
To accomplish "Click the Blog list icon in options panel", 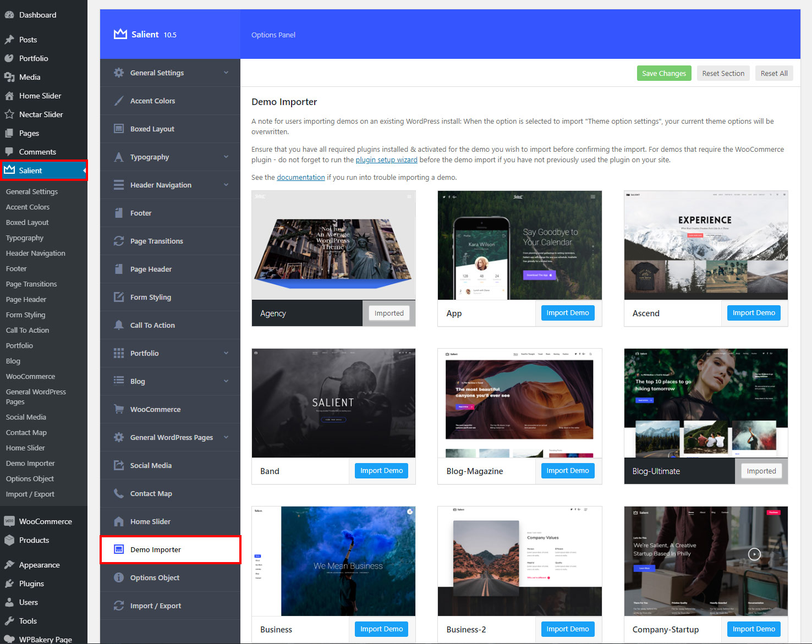I will click(x=119, y=381).
